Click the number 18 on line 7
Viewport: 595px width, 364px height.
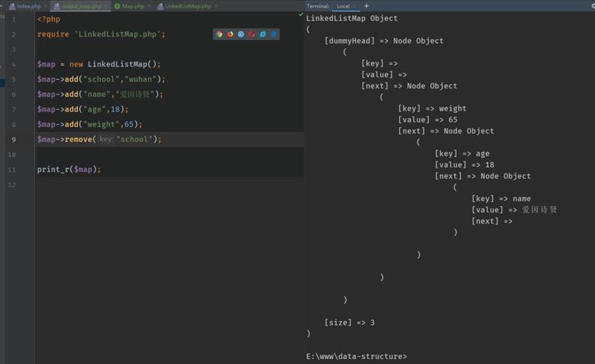pyautogui.click(x=115, y=109)
